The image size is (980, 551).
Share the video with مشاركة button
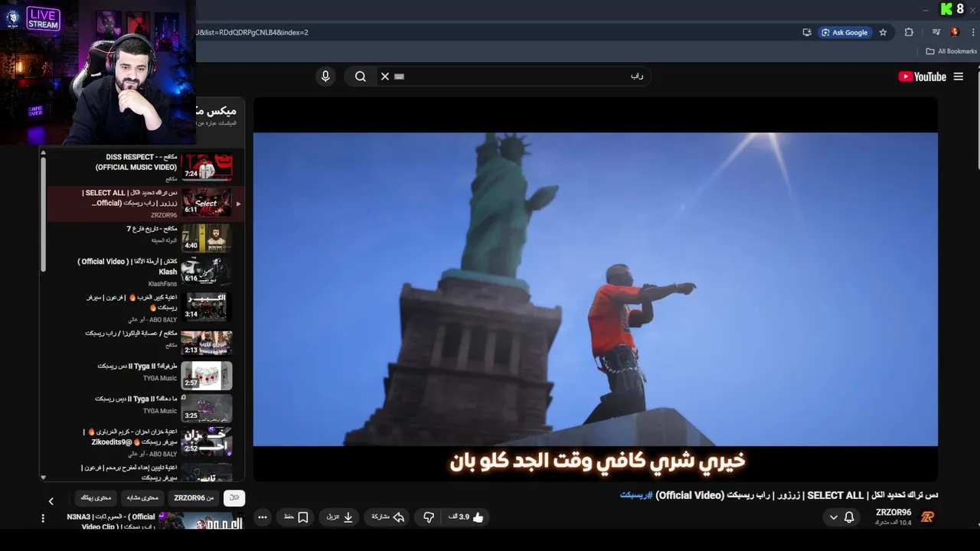pyautogui.click(x=388, y=517)
